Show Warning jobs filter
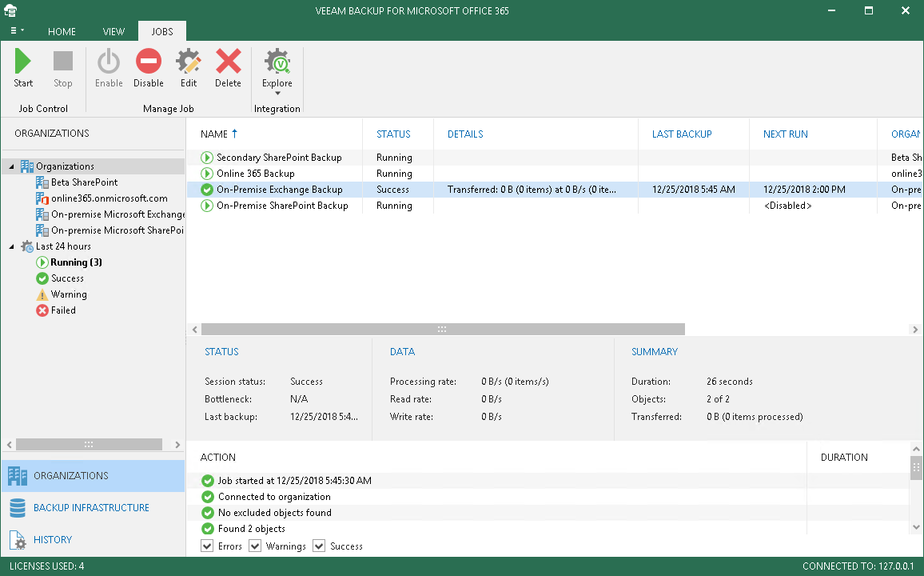Image resolution: width=924 pixels, height=576 pixels. [69, 294]
